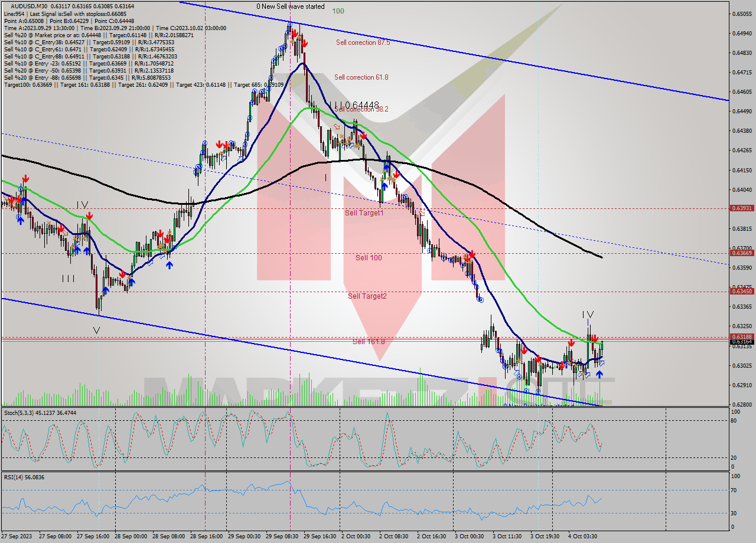The width and height of the screenshot is (756, 543).
Task: Click the 0.64448 point label on chart
Action: tap(362, 105)
